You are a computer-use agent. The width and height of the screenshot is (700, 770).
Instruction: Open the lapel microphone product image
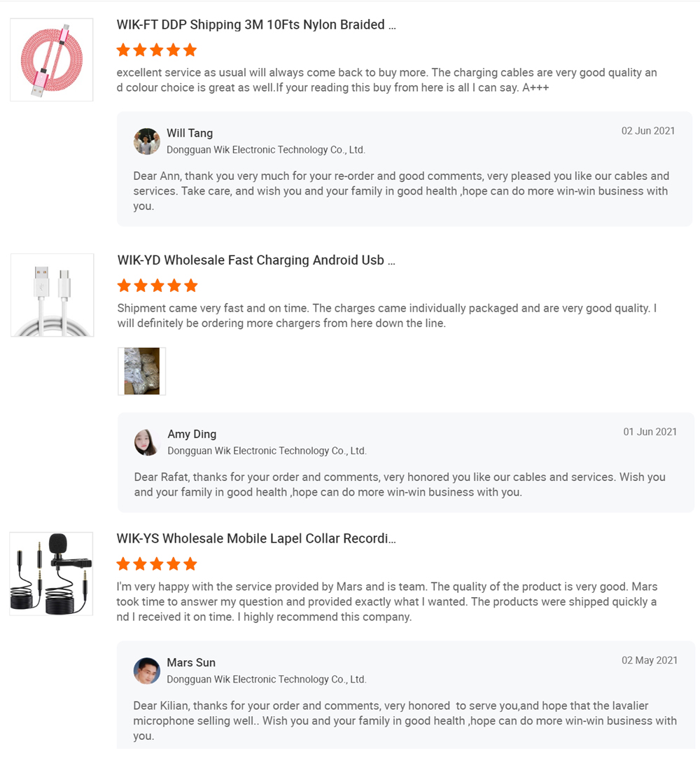[x=51, y=574]
